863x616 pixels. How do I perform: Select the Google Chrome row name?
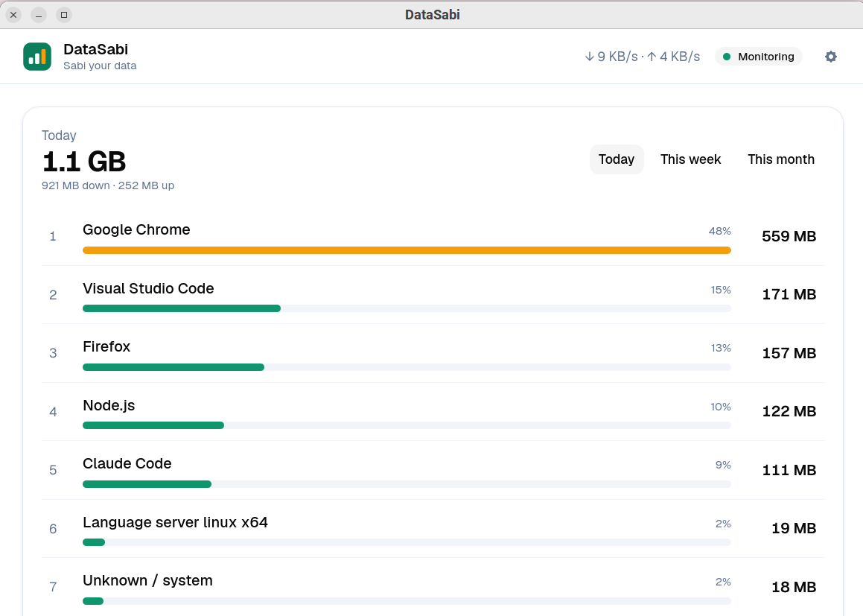[x=136, y=229]
